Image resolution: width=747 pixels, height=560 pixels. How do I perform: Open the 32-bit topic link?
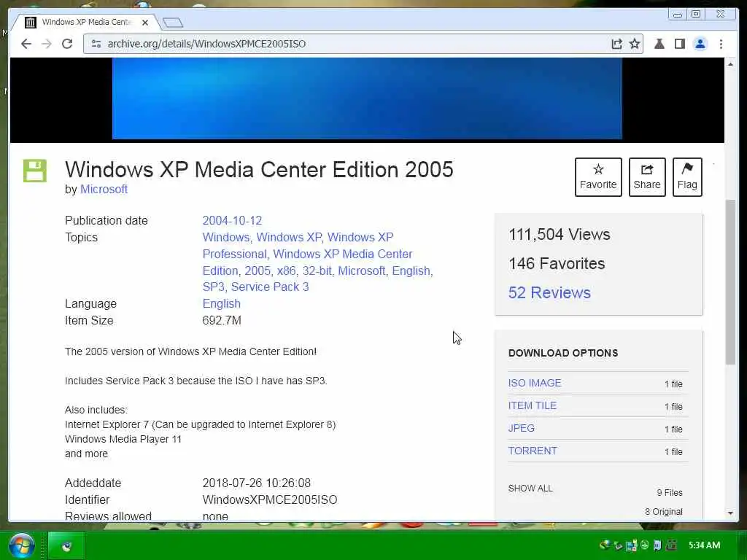tap(317, 271)
